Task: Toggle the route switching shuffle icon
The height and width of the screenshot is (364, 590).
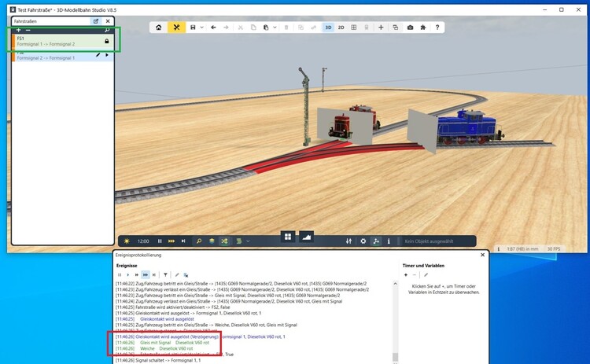Action: (224, 241)
